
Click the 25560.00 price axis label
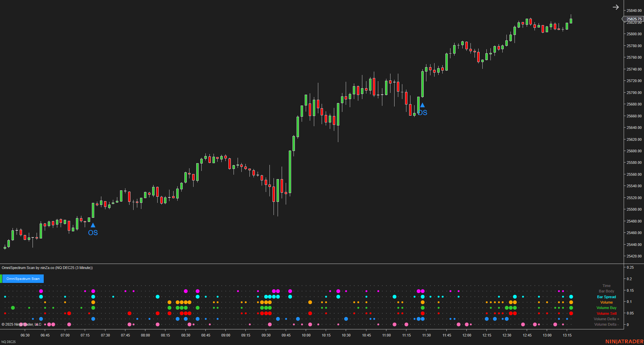pyautogui.click(x=634, y=174)
